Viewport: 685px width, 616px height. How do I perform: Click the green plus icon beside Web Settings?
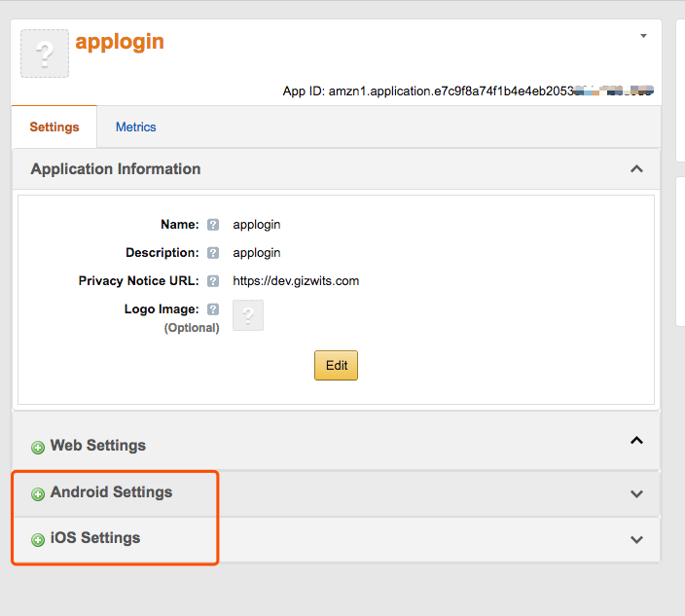(38, 448)
